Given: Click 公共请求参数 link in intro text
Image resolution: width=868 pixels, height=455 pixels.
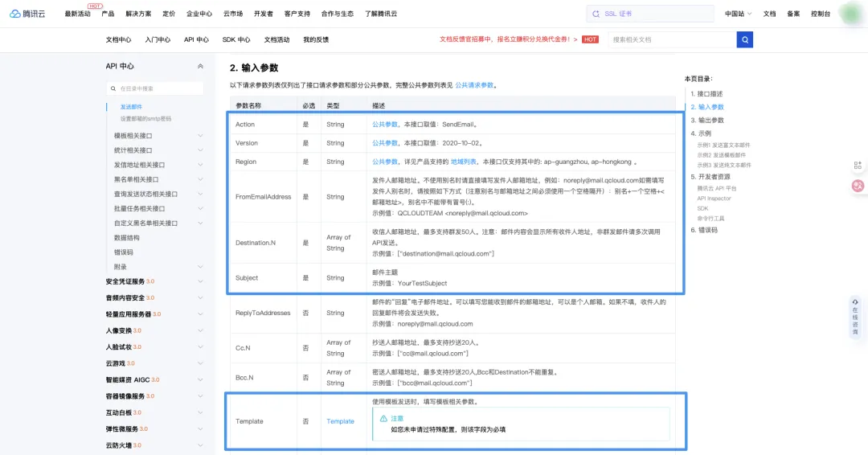Looking at the screenshot, I should (x=474, y=85).
